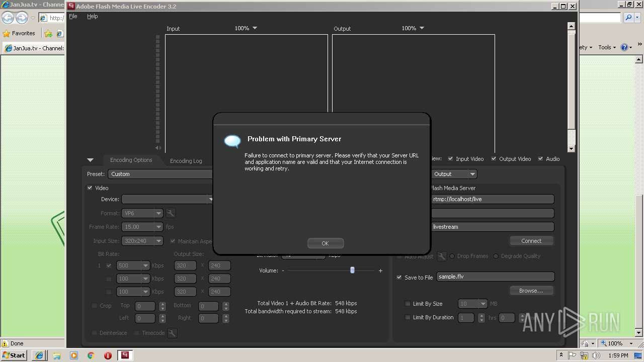
Task: Select the Degrade Quality radio button
Action: (496, 256)
